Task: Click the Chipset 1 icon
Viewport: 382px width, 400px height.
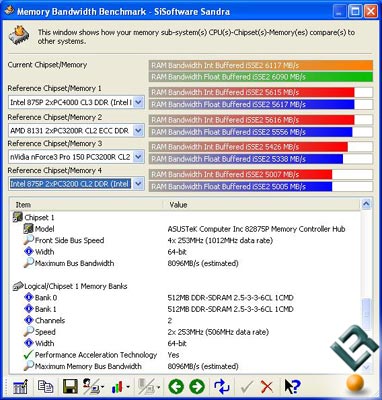Action: tap(17, 217)
